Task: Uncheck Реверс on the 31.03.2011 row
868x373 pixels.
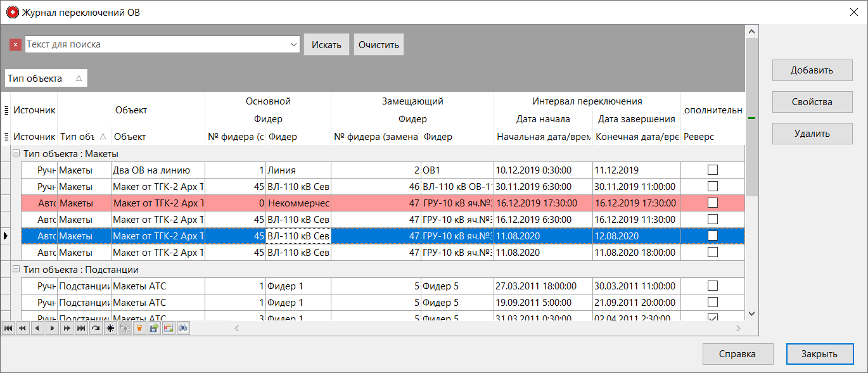Action: point(712,319)
